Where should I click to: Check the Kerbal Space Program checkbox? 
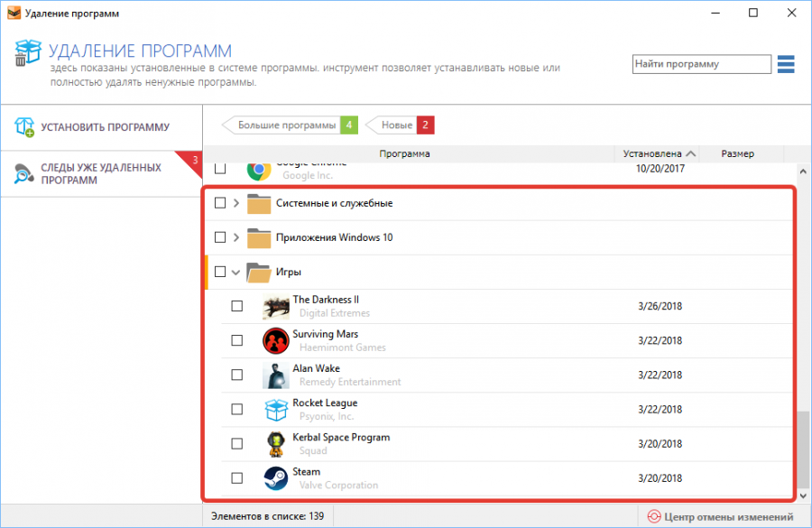click(x=236, y=443)
